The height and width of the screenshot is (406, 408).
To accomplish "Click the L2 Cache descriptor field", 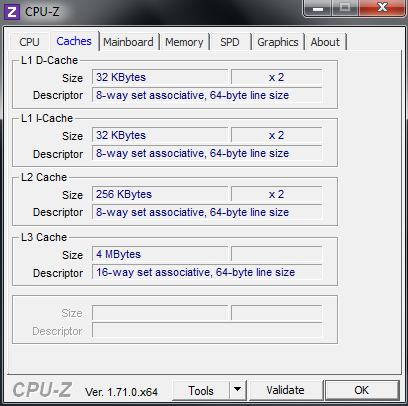I will [x=207, y=212].
